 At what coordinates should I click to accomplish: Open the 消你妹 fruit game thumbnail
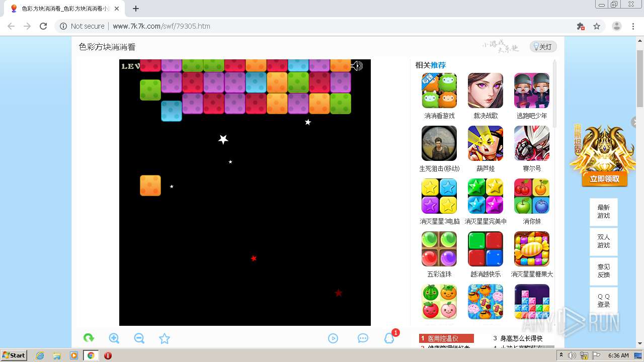(532, 196)
